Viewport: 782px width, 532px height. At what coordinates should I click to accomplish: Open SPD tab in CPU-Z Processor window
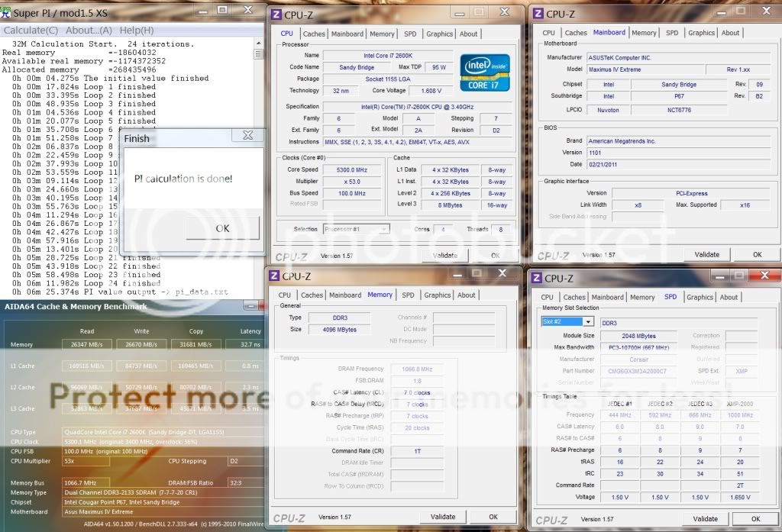[x=410, y=34]
